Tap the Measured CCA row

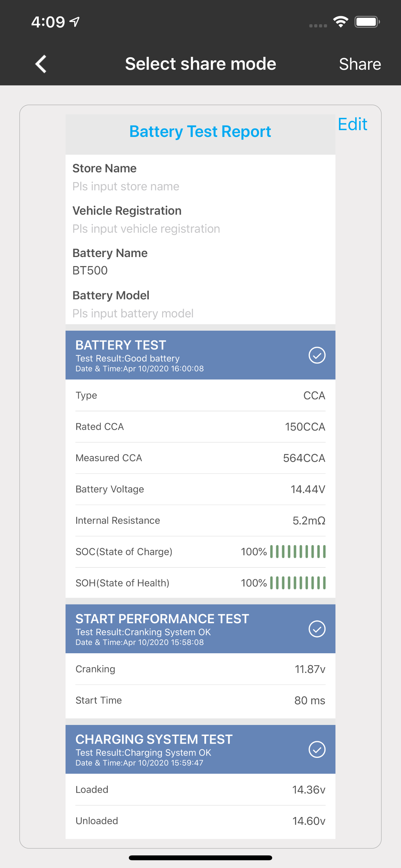click(x=200, y=458)
